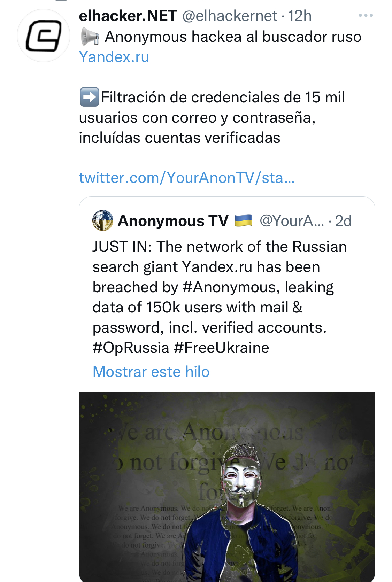Click the @elhackernet handle
392x582 pixels.
[x=230, y=16]
